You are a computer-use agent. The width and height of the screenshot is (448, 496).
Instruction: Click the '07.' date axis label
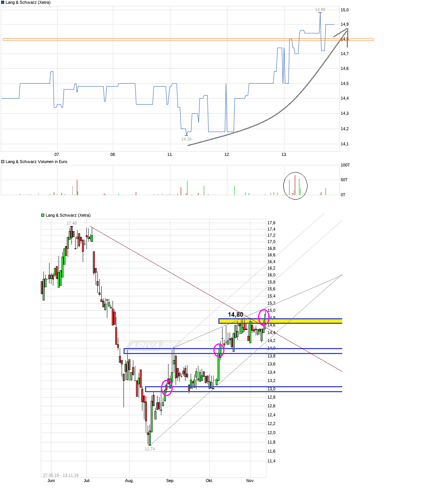point(57,154)
